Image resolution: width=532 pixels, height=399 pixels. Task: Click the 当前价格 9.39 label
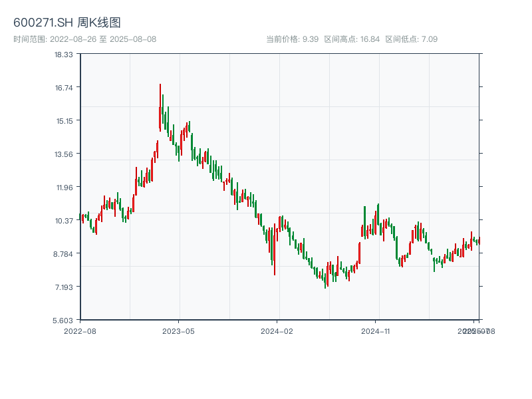point(292,39)
